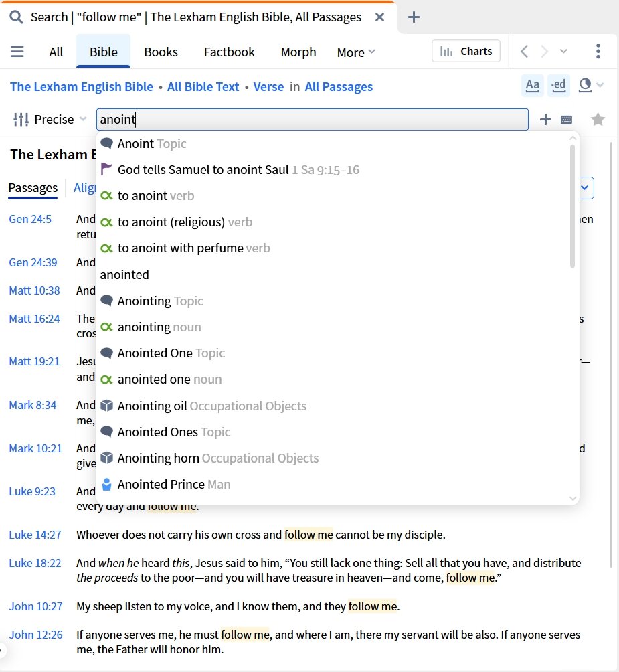Screen dimensions: 619x672
Task: Switch to the Books search tab
Action: click(x=161, y=52)
